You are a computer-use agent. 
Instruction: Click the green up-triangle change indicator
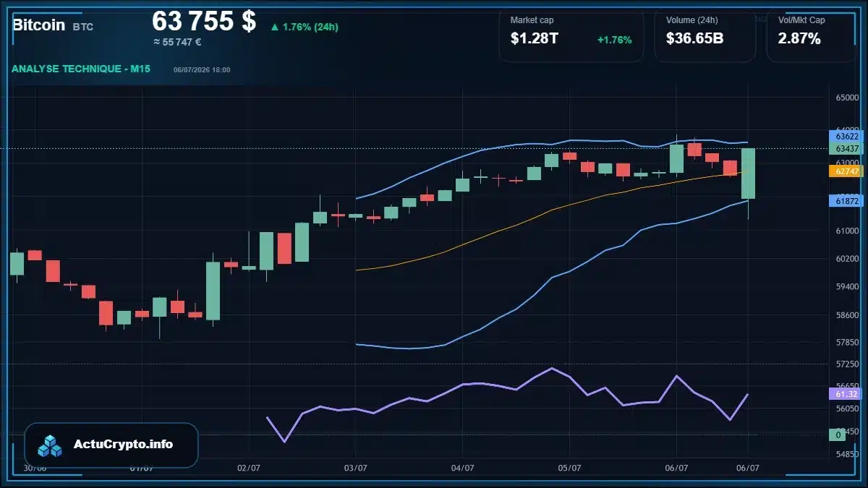274,27
